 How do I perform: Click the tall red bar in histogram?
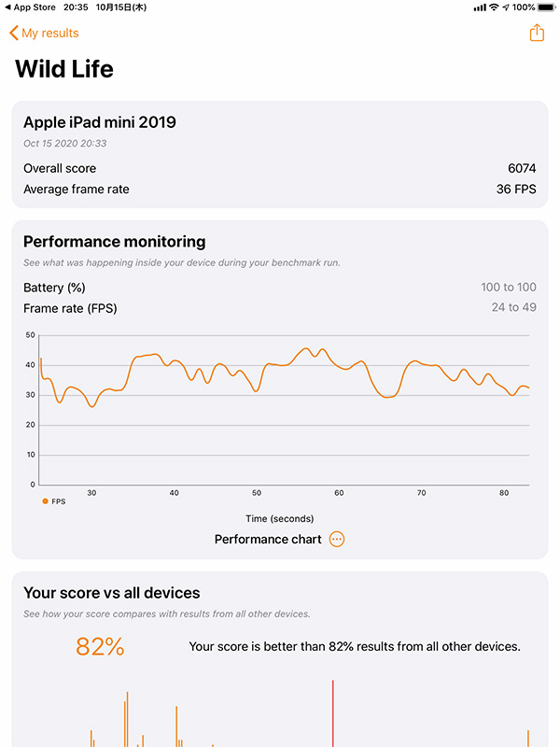point(333,712)
